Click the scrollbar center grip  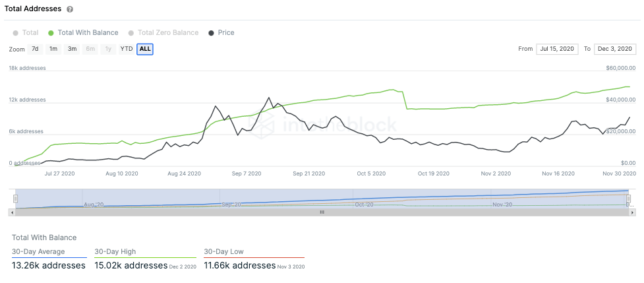(x=322, y=212)
